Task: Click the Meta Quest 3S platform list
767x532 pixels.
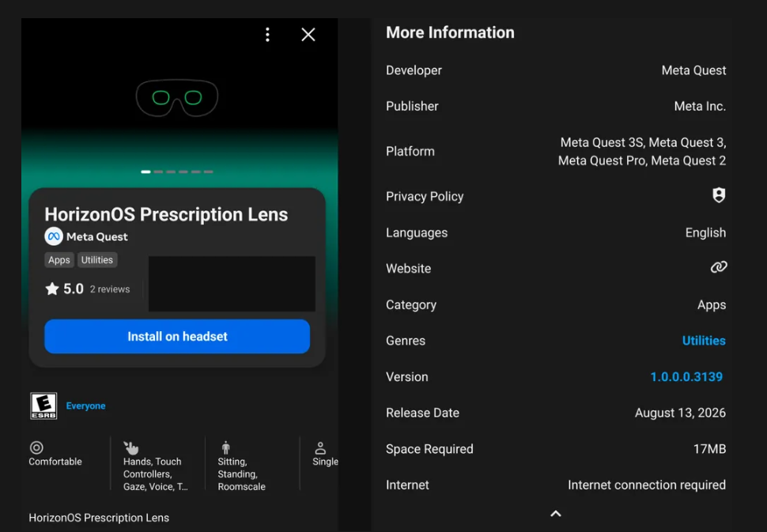Action: click(x=642, y=152)
